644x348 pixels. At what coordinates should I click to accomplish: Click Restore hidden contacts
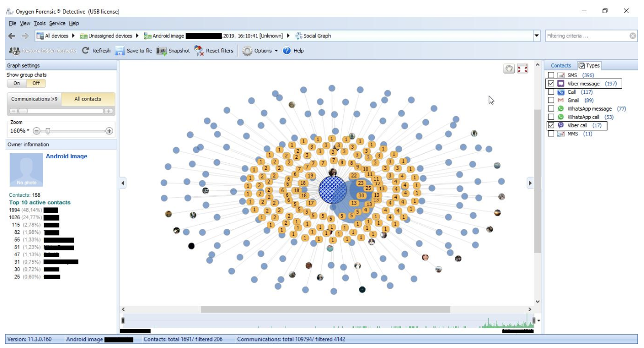[x=42, y=51]
